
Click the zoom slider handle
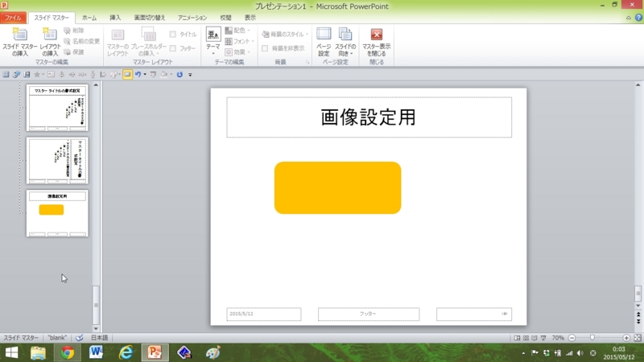pos(592,337)
